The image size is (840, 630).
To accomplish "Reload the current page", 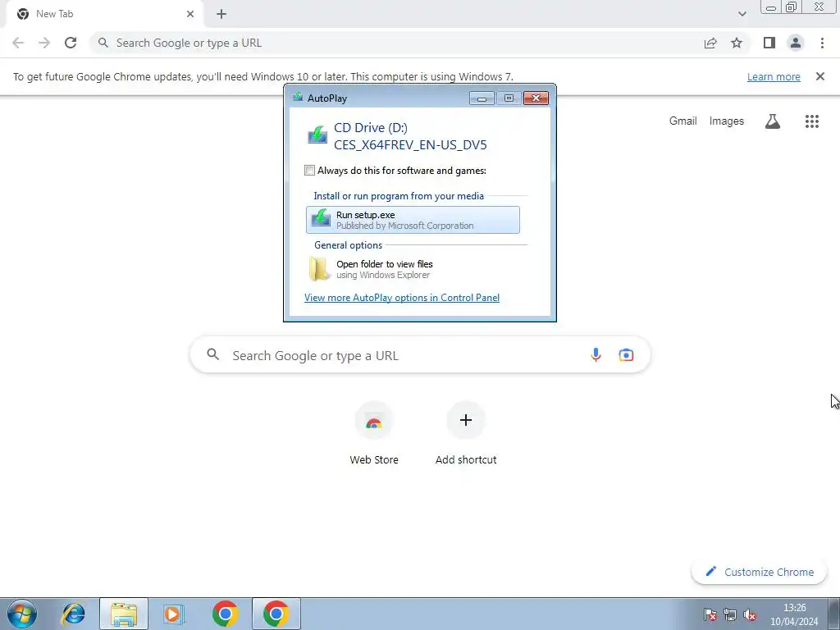I will pyautogui.click(x=71, y=43).
